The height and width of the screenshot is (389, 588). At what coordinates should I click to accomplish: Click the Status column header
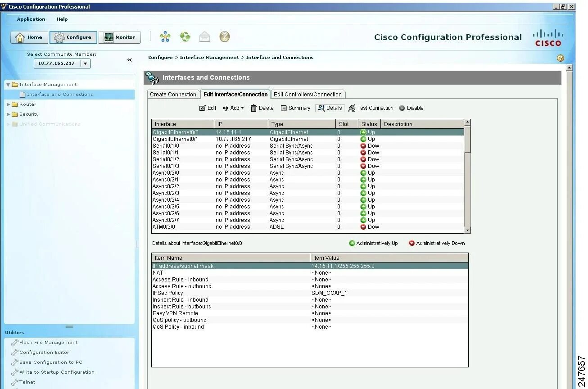click(369, 124)
